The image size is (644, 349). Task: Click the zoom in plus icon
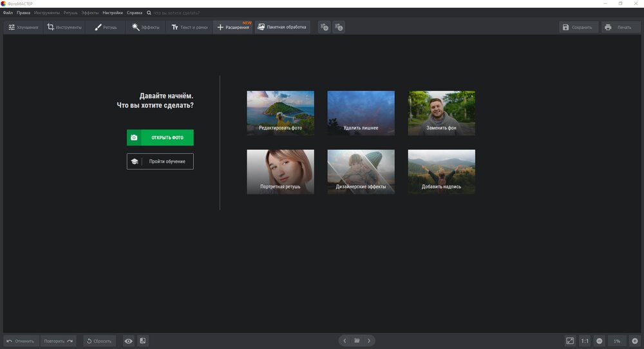(634, 341)
